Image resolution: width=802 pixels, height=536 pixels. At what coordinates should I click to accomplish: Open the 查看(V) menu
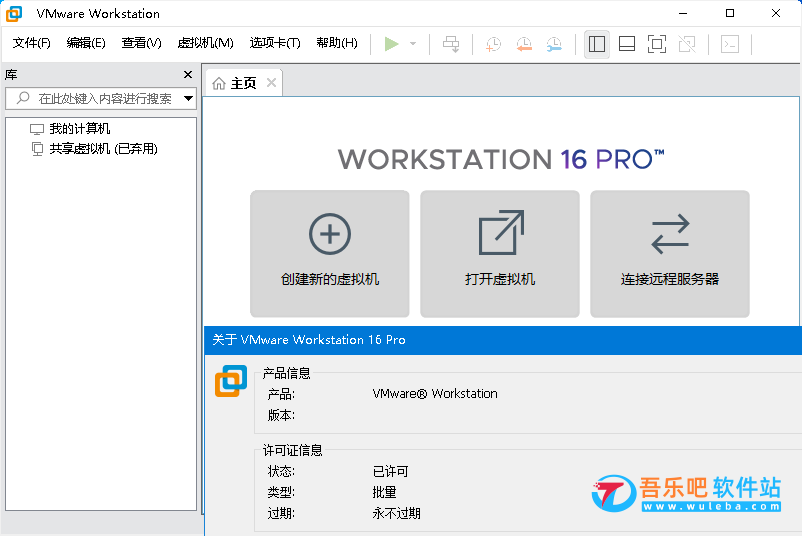coord(141,43)
